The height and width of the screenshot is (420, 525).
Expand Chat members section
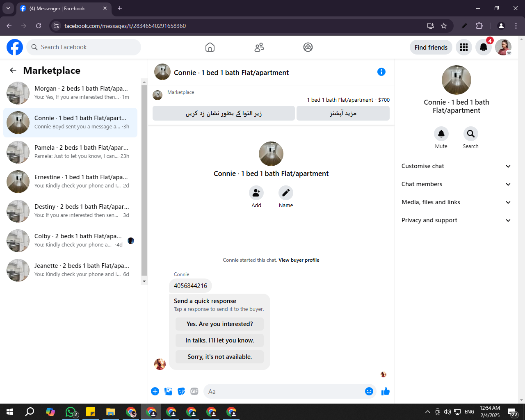tap(457, 184)
